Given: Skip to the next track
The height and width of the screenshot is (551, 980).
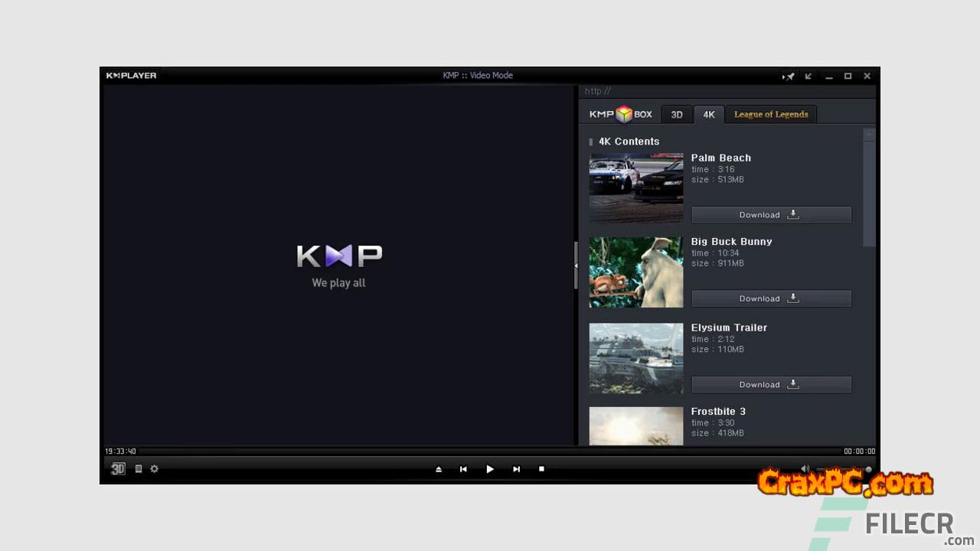Looking at the screenshot, I should [517, 469].
